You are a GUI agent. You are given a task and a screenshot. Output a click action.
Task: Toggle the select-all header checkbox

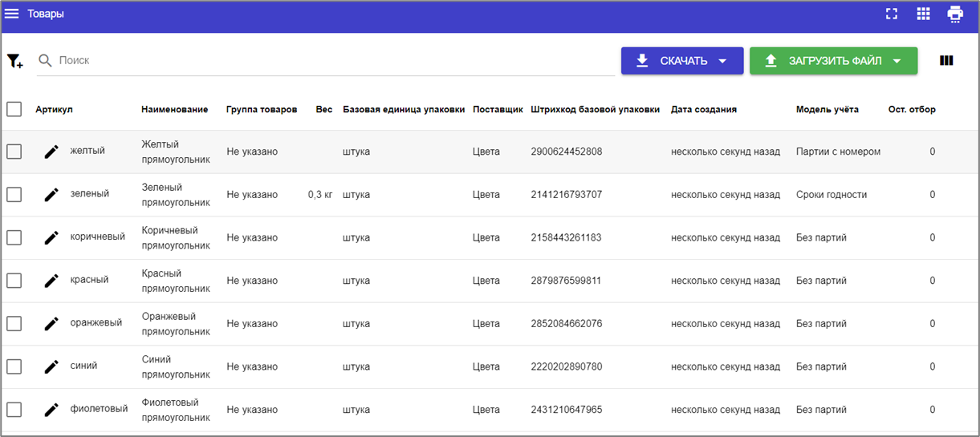tap(14, 109)
